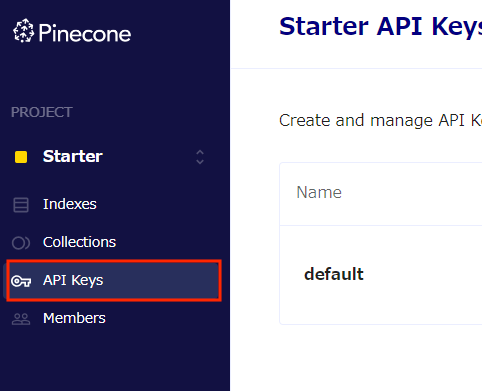This screenshot has height=391, width=482.
Task: Click the Starter project name text
Action: tap(73, 156)
